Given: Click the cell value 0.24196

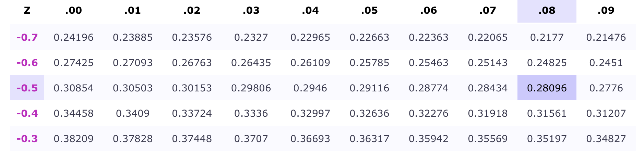Looking at the screenshot, I should click(73, 37).
